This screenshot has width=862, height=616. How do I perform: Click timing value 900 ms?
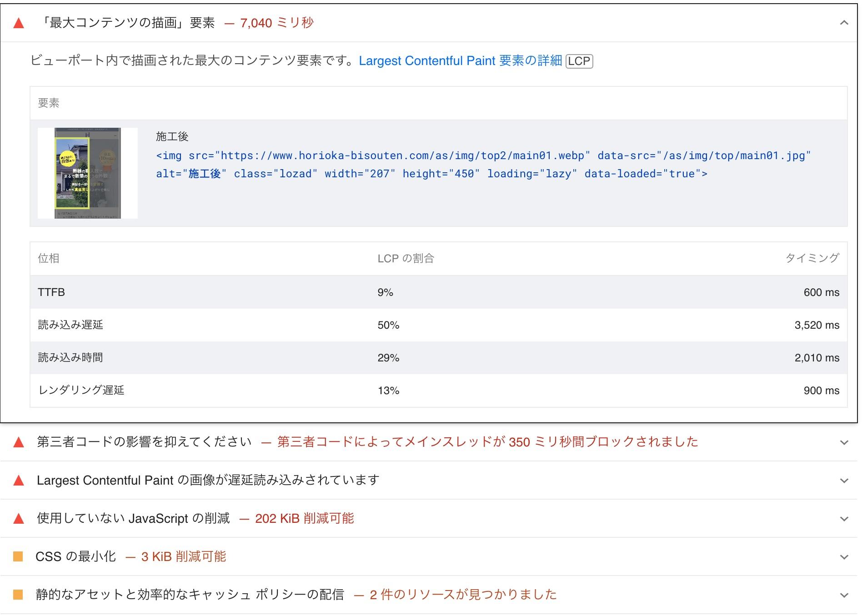click(822, 391)
